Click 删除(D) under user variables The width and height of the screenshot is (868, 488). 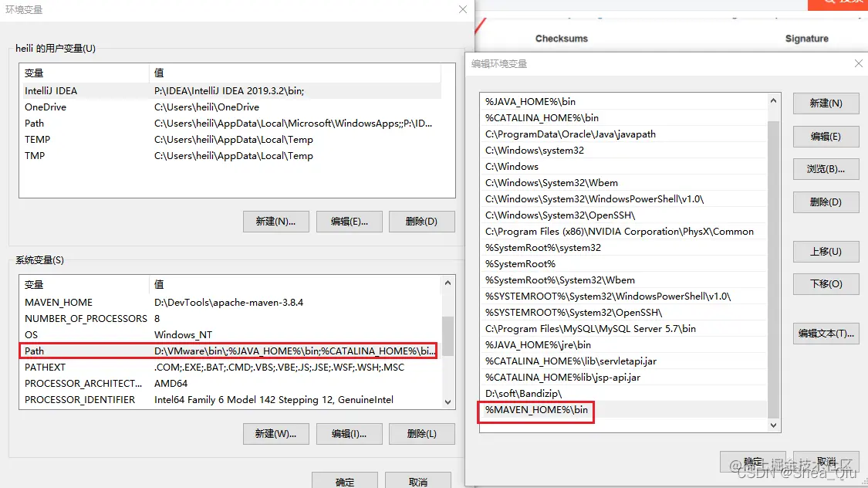422,222
